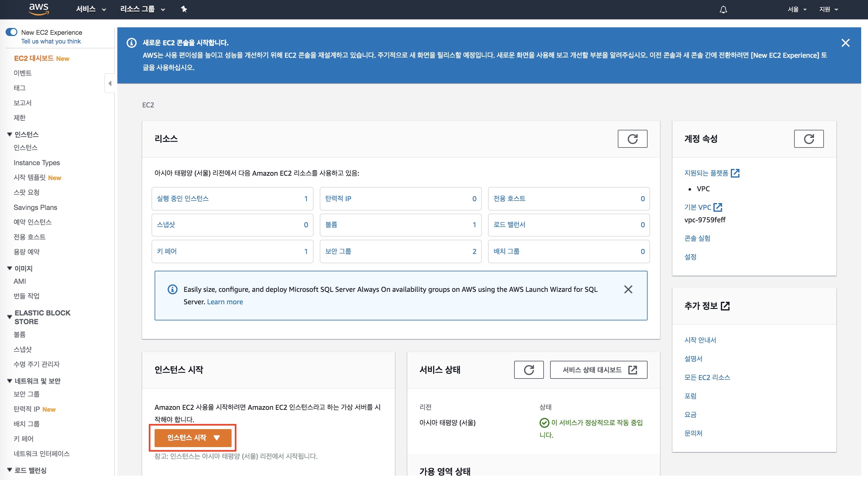The image size is (868, 480).
Task: Click 포럼 link
Action: click(x=690, y=396)
